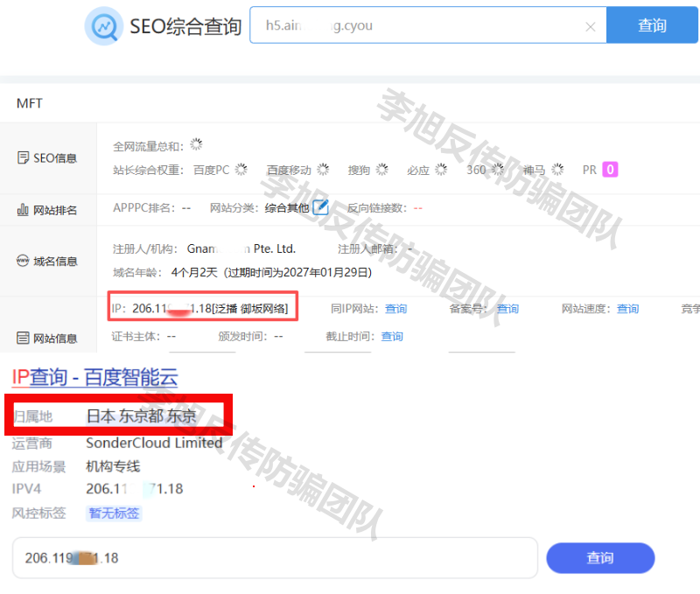Click 查询 link for 同IP网站

(x=396, y=309)
